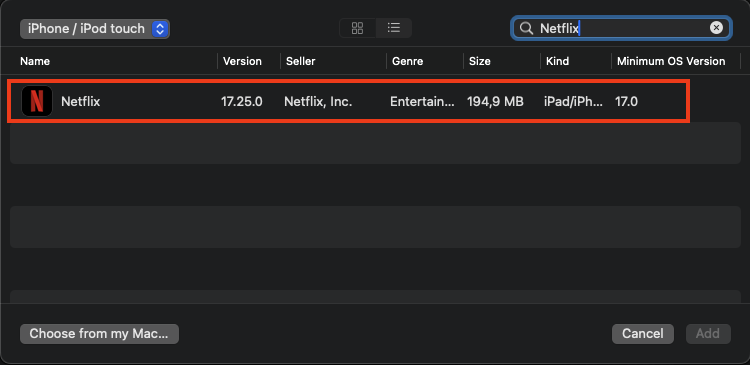
Task: Click the Add button
Action: (708, 333)
